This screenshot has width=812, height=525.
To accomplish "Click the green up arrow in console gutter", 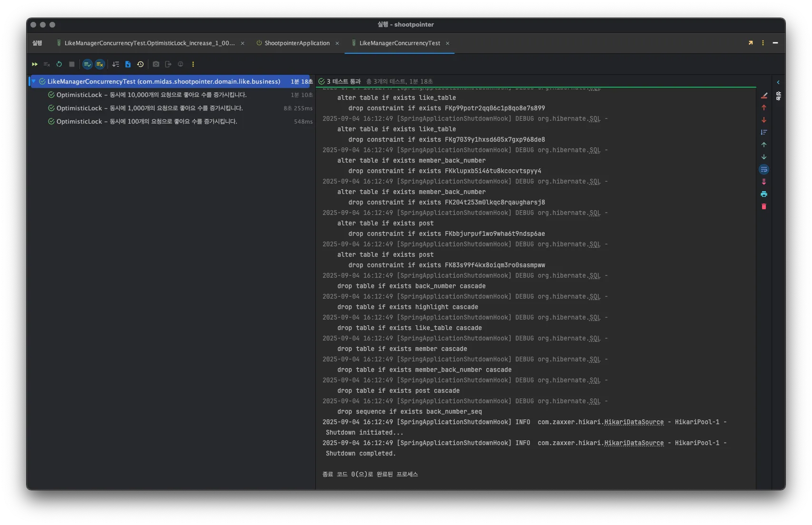I will [764, 145].
